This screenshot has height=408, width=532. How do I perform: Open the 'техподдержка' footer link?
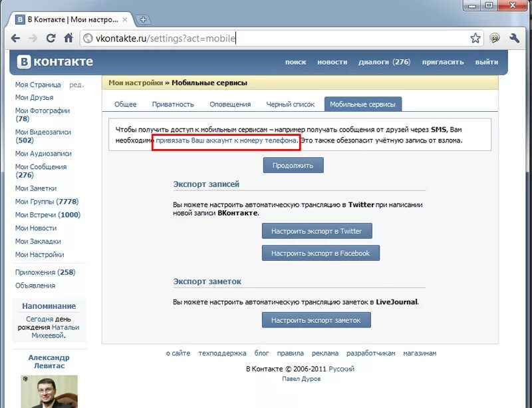(222, 353)
